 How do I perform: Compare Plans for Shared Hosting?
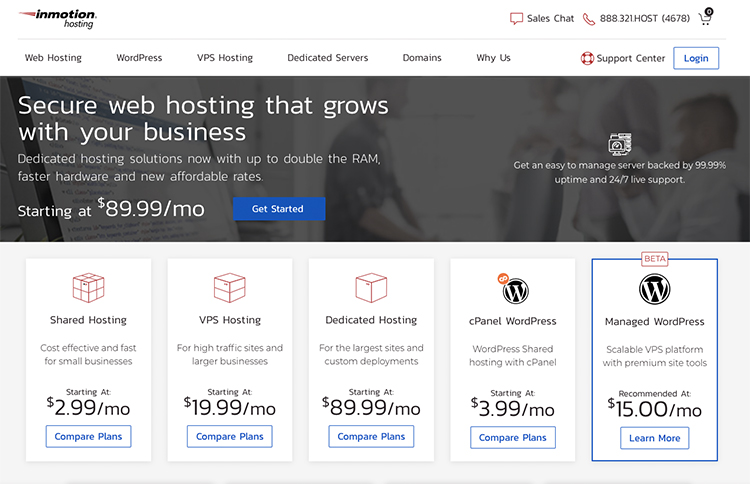88,437
